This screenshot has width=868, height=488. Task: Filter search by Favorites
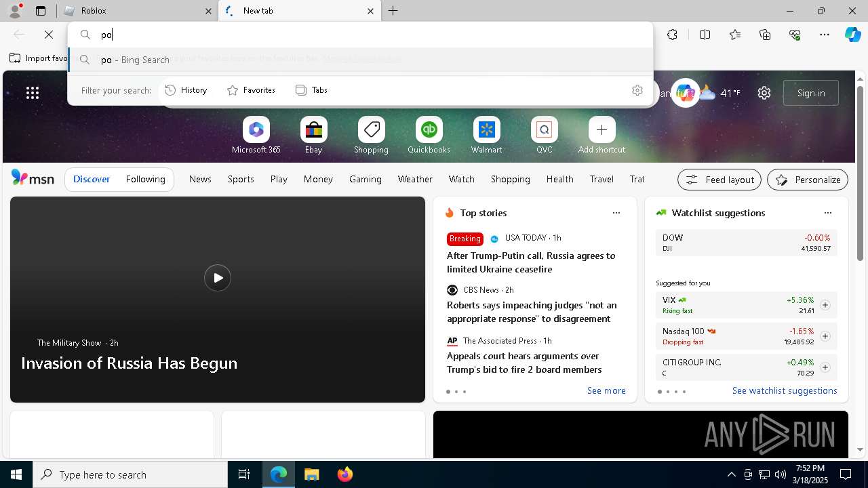click(x=252, y=90)
